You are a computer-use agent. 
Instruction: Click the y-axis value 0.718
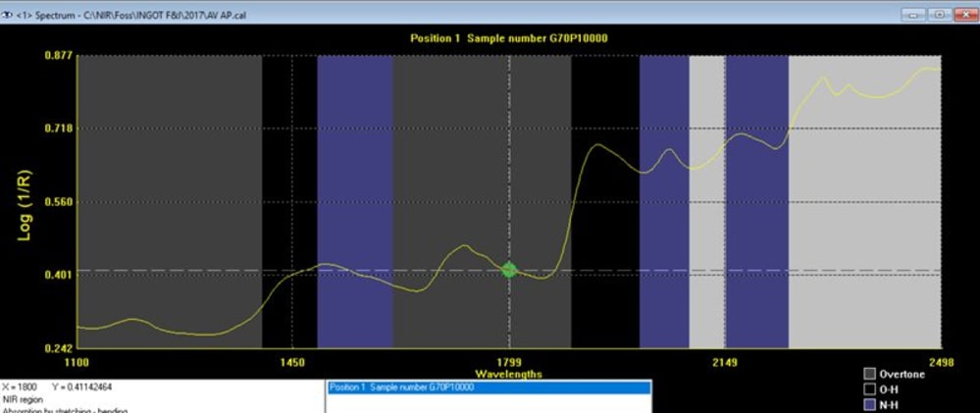tap(61, 129)
